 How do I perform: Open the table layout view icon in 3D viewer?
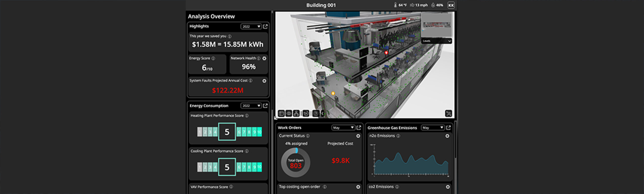[281, 113]
